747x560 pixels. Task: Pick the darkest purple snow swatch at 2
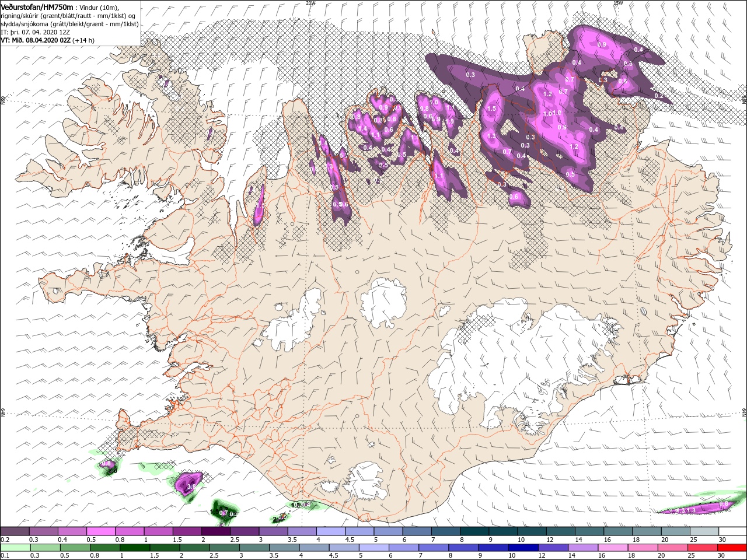[216, 531]
